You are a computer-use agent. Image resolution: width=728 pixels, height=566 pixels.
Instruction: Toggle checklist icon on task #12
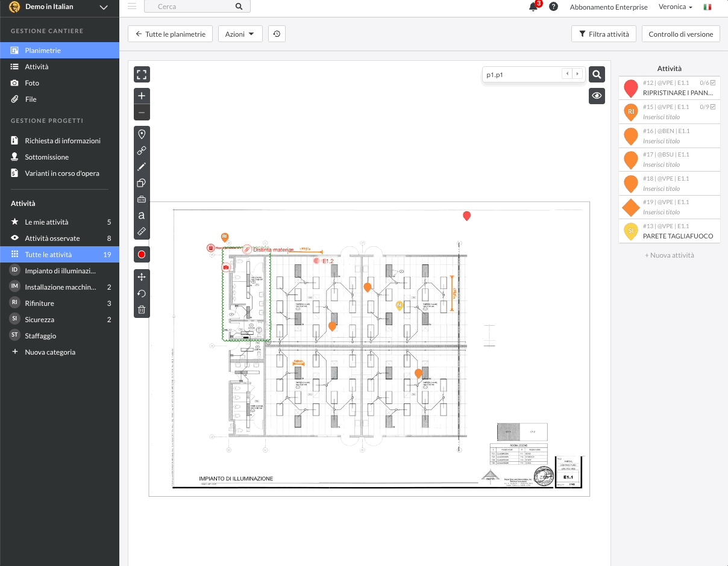(x=713, y=82)
